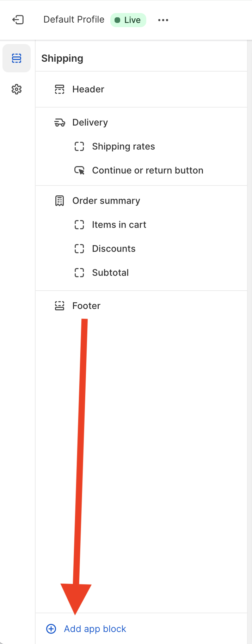Click the plus icon beside Add app block
This screenshot has width=252, height=644.
[51, 629]
